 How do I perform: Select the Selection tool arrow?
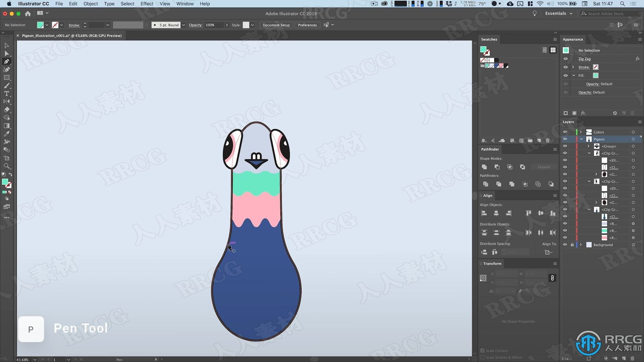(x=6, y=45)
